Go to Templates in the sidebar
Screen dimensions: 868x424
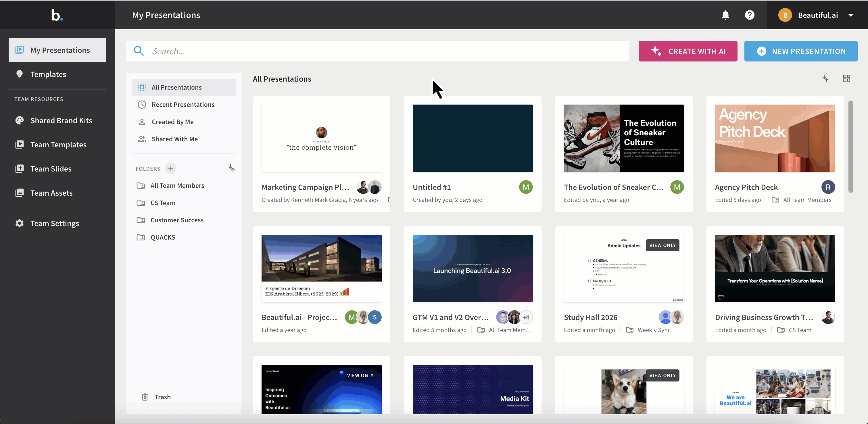point(57,74)
